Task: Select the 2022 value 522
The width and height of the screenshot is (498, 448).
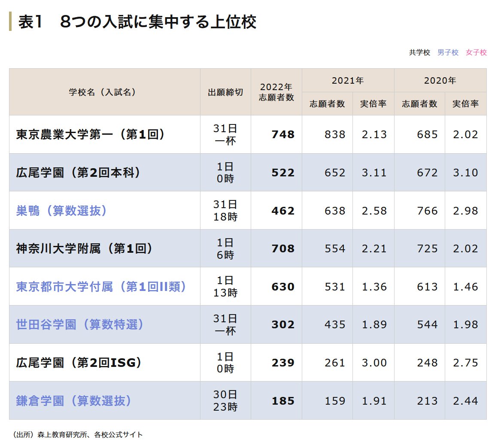Action: [283, 173]
